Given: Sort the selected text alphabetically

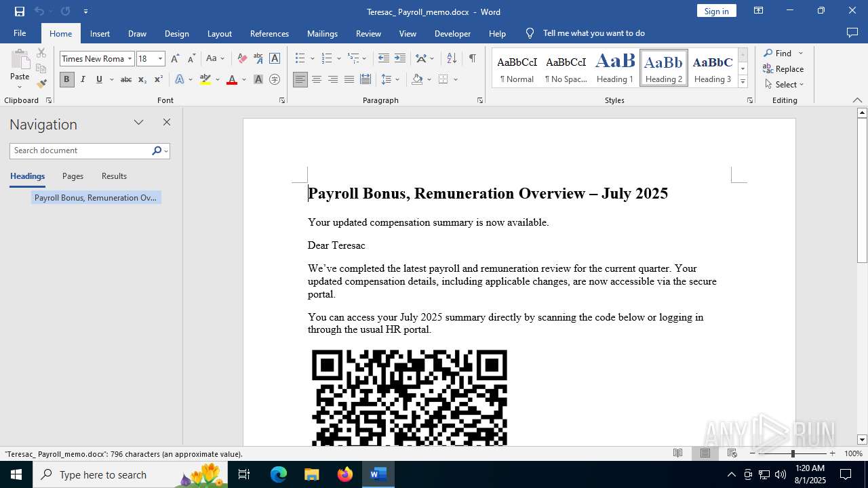Looking at the screenshot, I should click(452, 58).
